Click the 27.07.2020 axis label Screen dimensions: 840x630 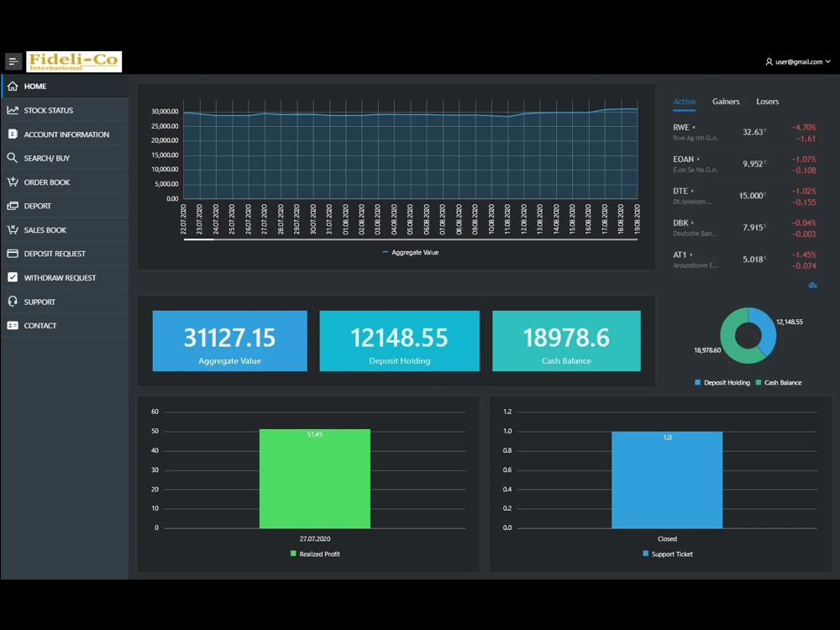pyautogui.click(x=315, y=539)
